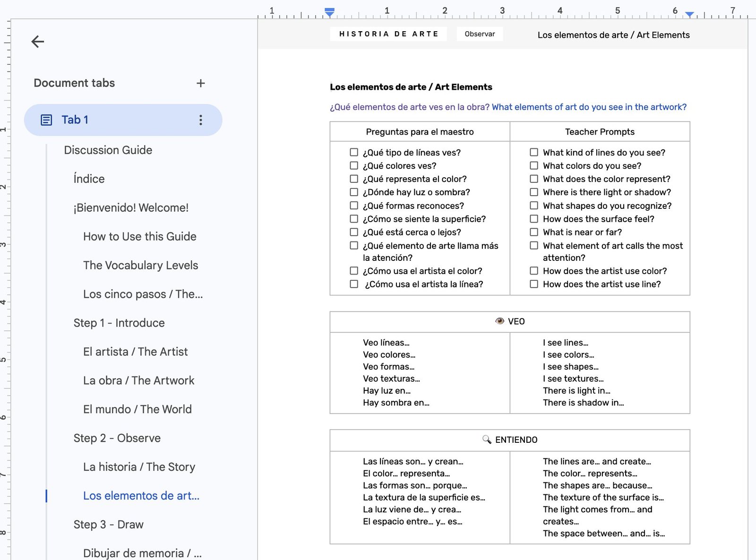Open El artista / The Artist heading
Image resolution: width=756 pixels, height=560 pixels.
(x=135, y=352)
